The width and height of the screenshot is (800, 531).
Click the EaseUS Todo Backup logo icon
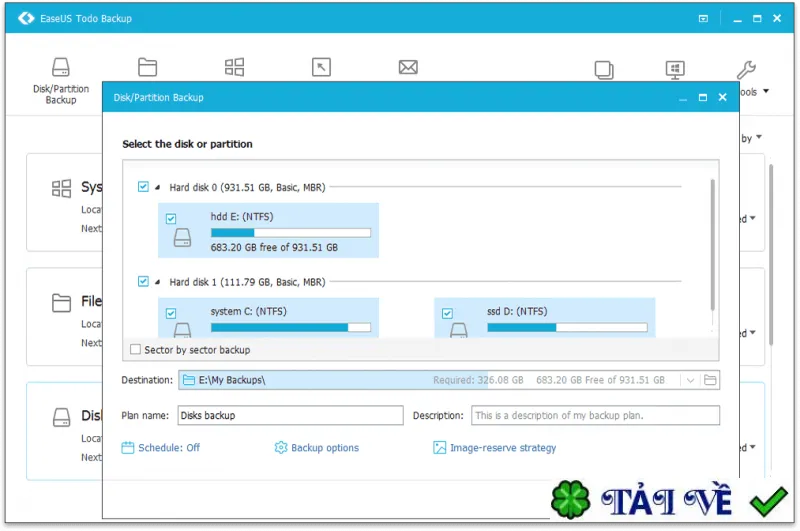pos(26,18)
